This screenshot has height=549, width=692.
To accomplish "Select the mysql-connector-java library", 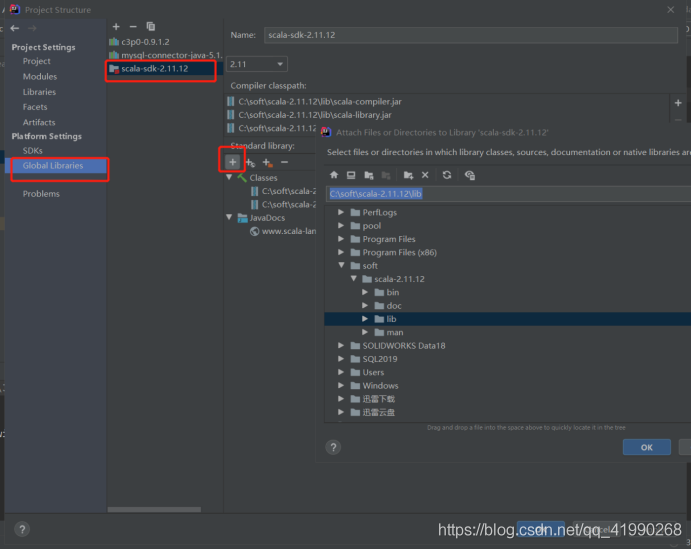I will 164,55.
